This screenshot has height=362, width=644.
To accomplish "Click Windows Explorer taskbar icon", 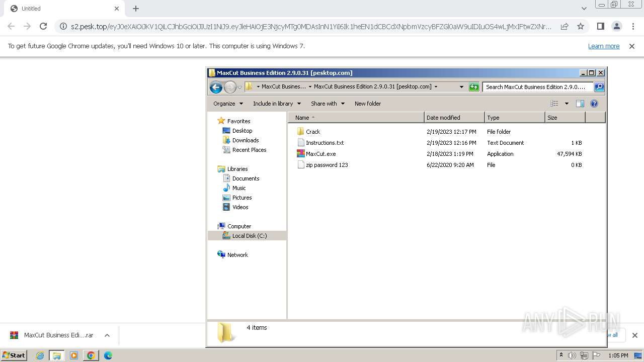I will pyautogui.click(x=57, y=355).
